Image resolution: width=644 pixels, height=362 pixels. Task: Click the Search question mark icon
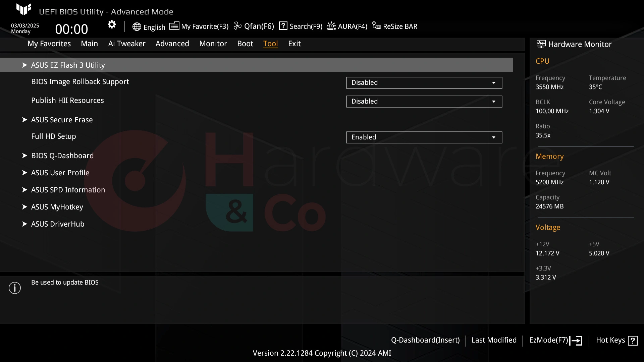pos(283,26)
